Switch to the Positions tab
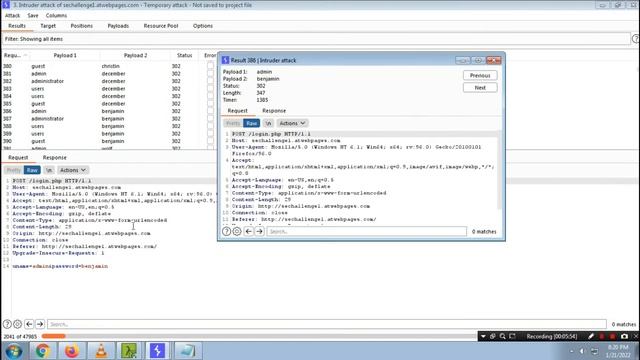This screenshot has height=360, width=640. (x=82, y=26)
